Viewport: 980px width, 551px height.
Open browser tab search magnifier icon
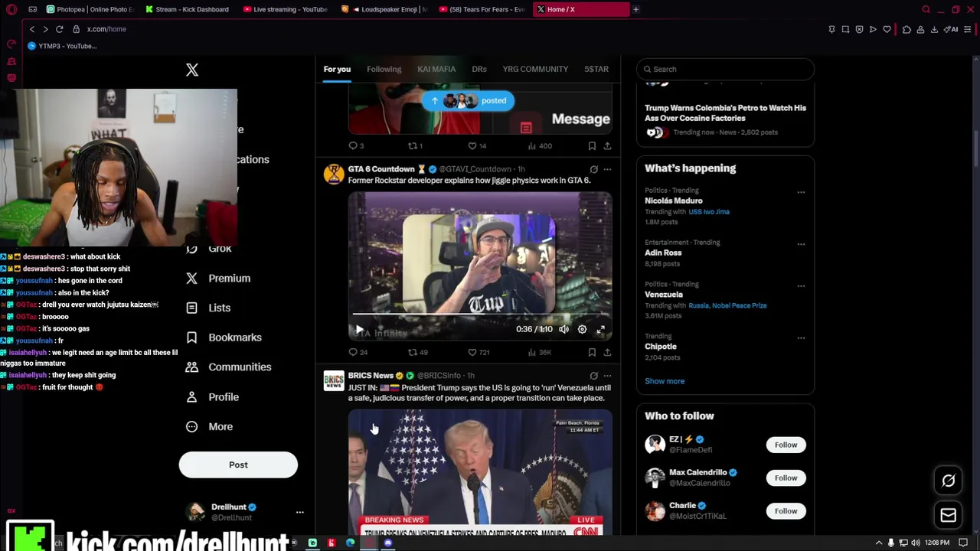pyautogui.click(x=926, y=9)
